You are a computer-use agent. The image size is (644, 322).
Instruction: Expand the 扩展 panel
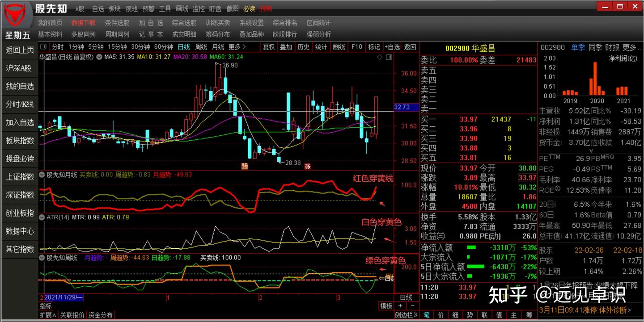pyautogui.click(x=48, y=315)
